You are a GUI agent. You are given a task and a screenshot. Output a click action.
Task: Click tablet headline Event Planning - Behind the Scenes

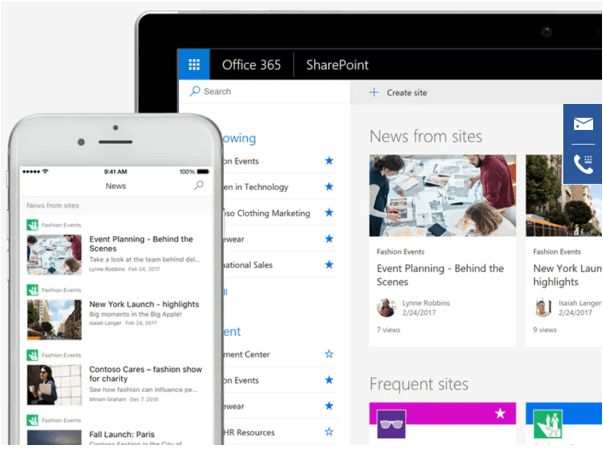[440, 275]
